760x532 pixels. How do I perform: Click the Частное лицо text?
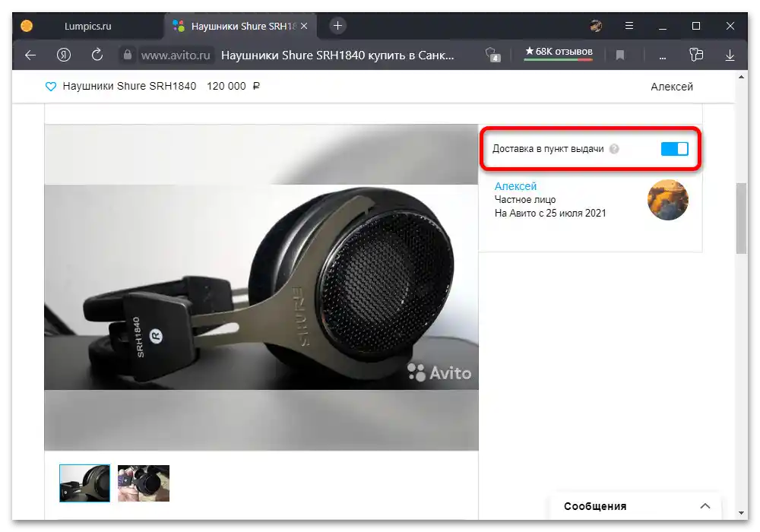click(x=525, y=200)
